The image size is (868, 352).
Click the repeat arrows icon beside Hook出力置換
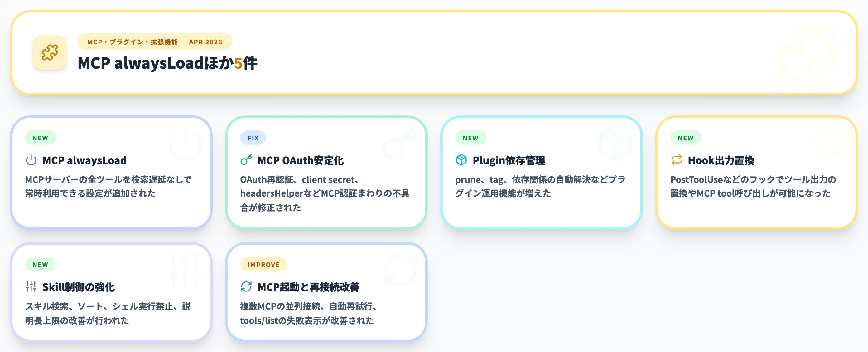[676, 160]
